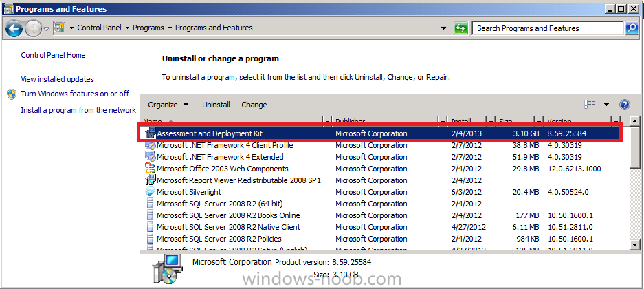Open Help with the blue question icon
The image size is (644, 289).
[624, 105]
